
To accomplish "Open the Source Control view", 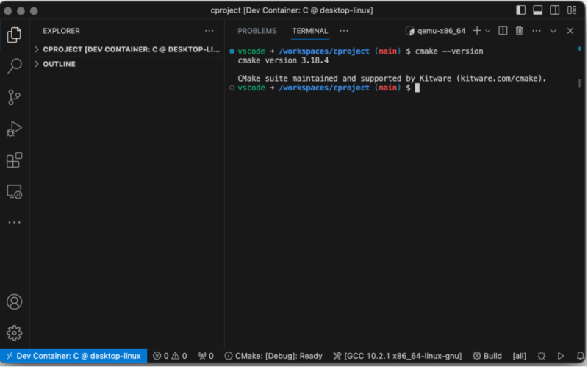I will [14, 97].
